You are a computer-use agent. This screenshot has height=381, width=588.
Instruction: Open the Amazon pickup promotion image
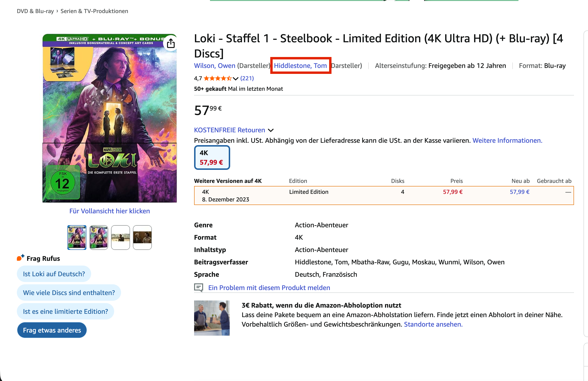212,318
